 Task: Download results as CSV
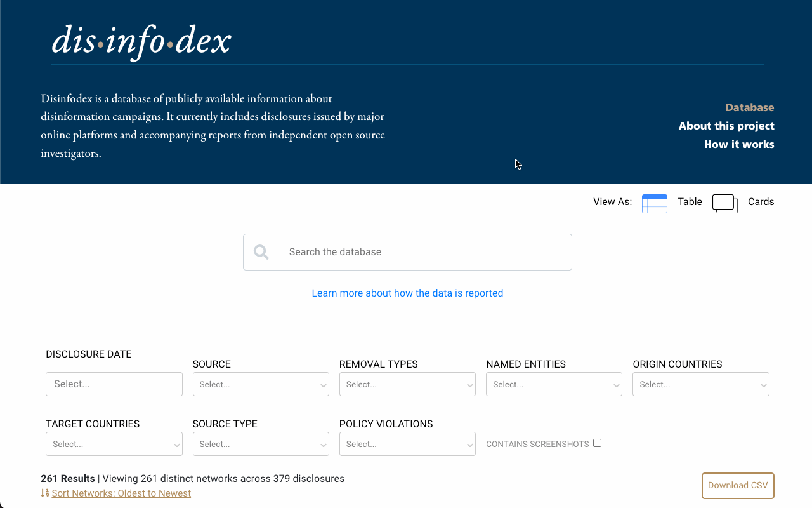click(x=737, y=485)
